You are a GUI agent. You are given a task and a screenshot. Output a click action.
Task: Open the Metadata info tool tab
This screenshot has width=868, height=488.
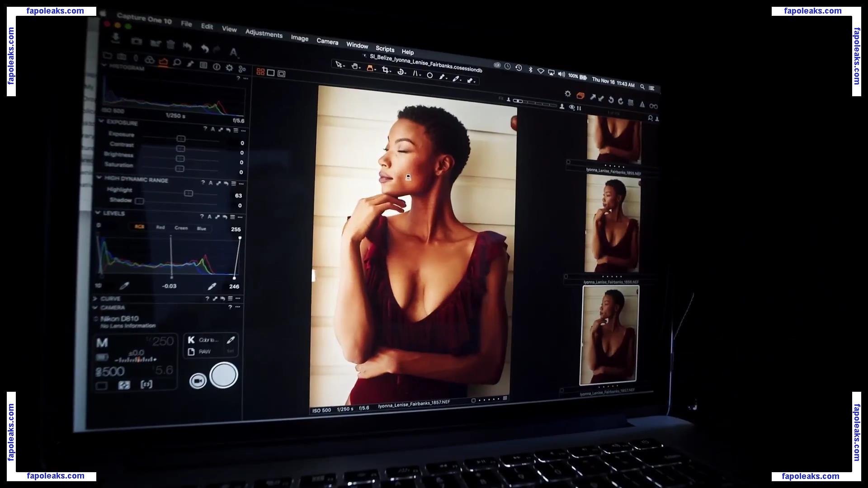point(217,67)
